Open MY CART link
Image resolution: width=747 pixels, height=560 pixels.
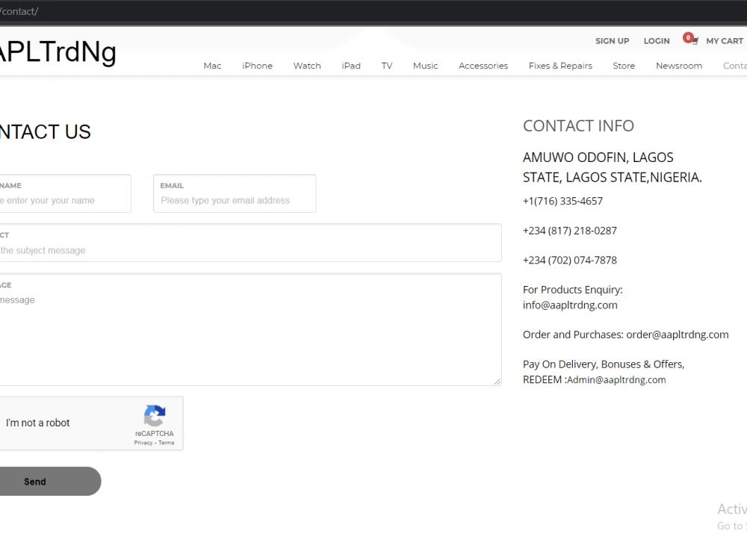tap(725, 41)
